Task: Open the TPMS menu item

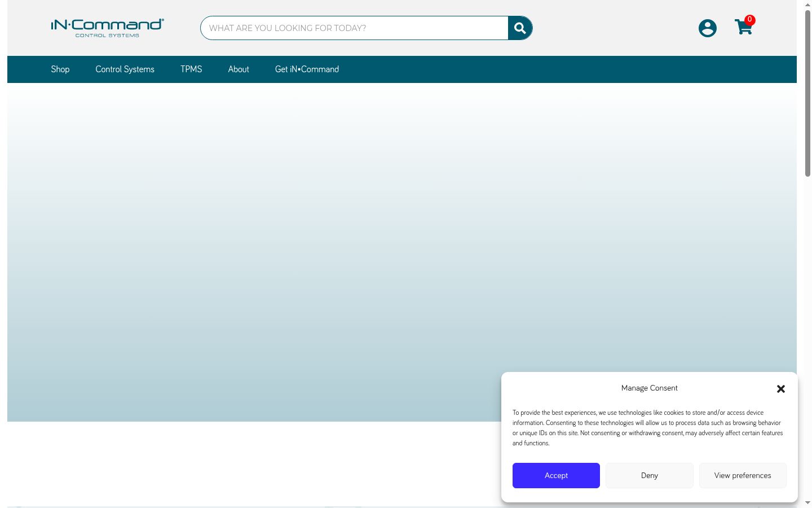Action: coord(191,69)
